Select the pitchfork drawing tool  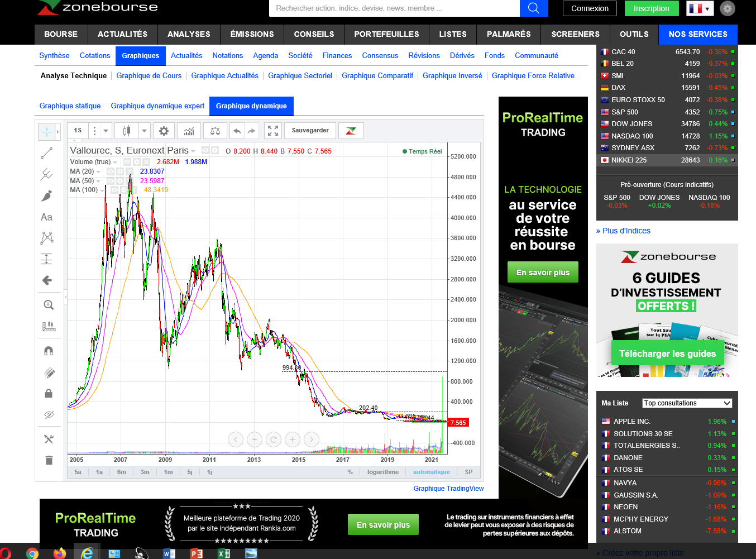47,174
